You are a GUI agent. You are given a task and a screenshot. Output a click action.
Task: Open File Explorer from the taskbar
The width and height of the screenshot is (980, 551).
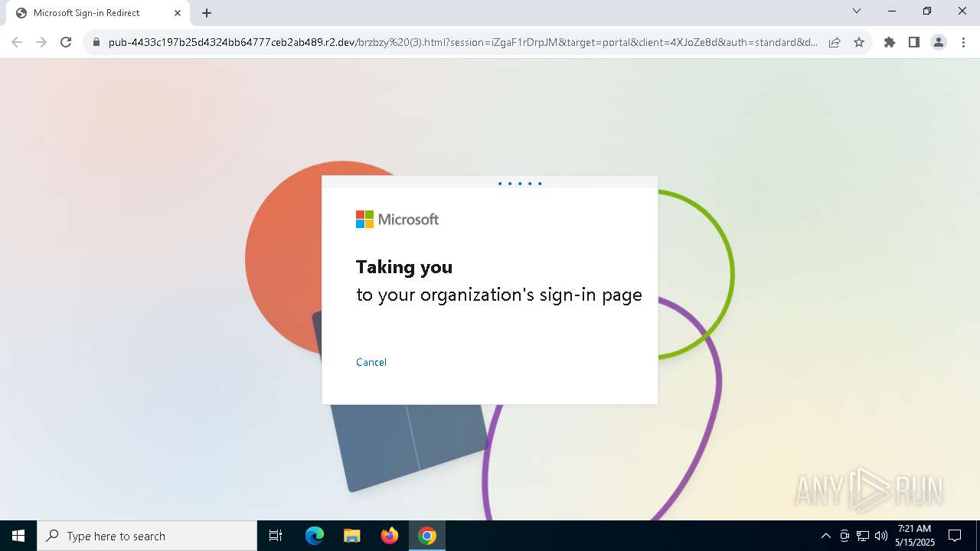352,536
